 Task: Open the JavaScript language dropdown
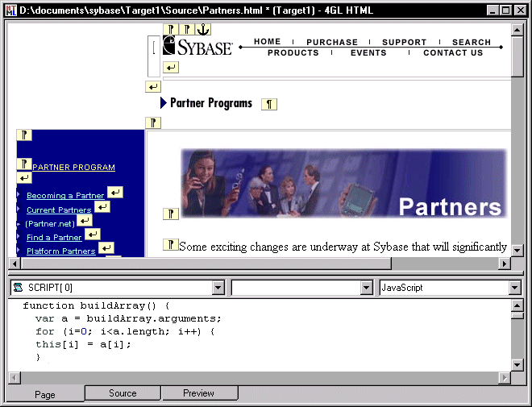(x=514, y=288)
